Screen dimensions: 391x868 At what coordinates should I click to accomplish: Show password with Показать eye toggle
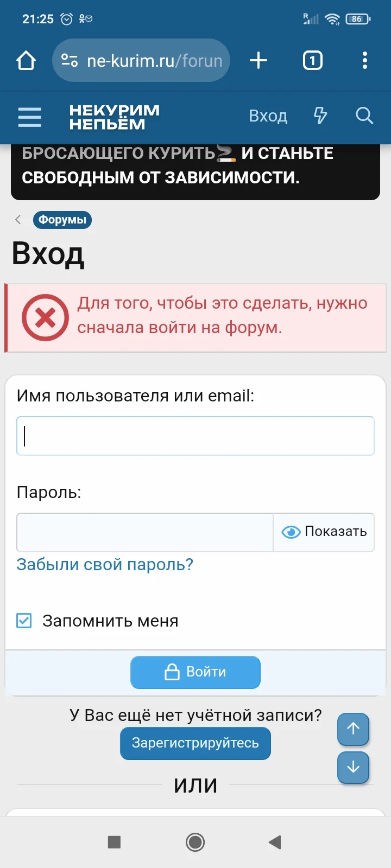[324, 532]
